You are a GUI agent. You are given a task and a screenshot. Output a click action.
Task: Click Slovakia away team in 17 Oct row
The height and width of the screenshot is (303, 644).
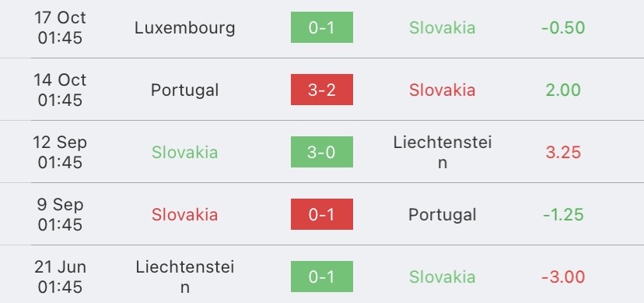click(x=443, y=27)
